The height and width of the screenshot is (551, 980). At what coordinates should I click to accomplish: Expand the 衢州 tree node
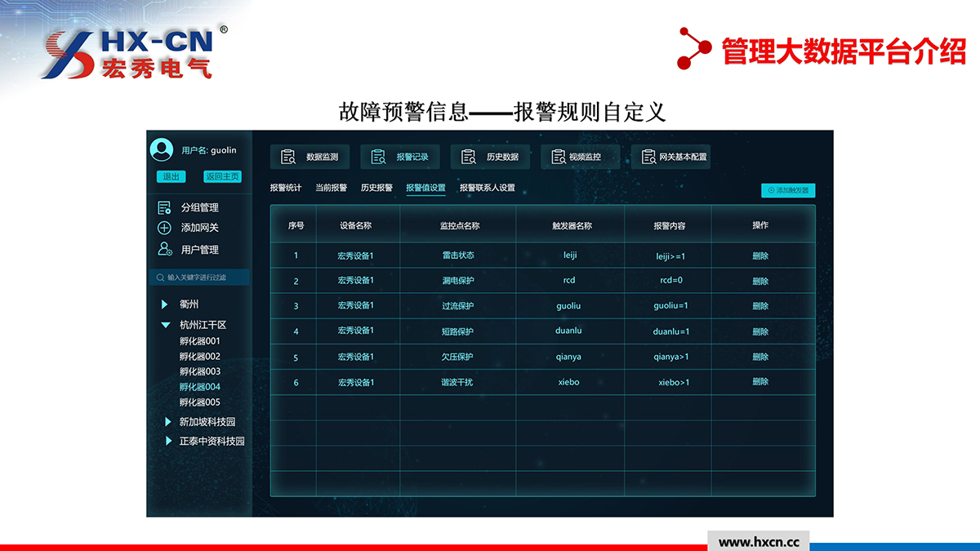(165, 305)
